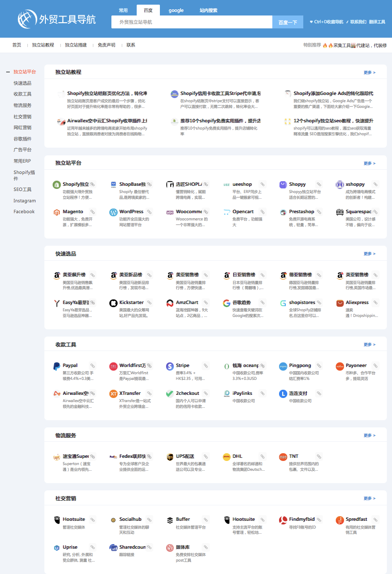Viewport: 392px width, 574px height.
Task: Click the 百度一下 search button
Action: click(288, 22)
